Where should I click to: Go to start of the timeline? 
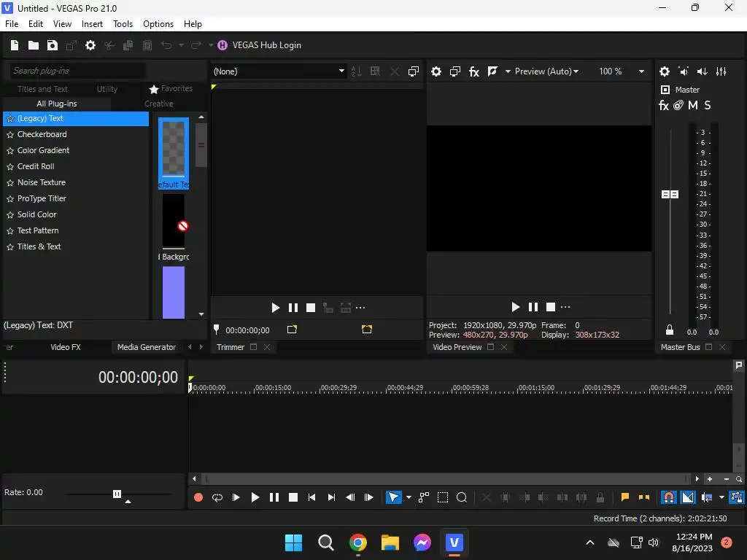click(312, 497)
